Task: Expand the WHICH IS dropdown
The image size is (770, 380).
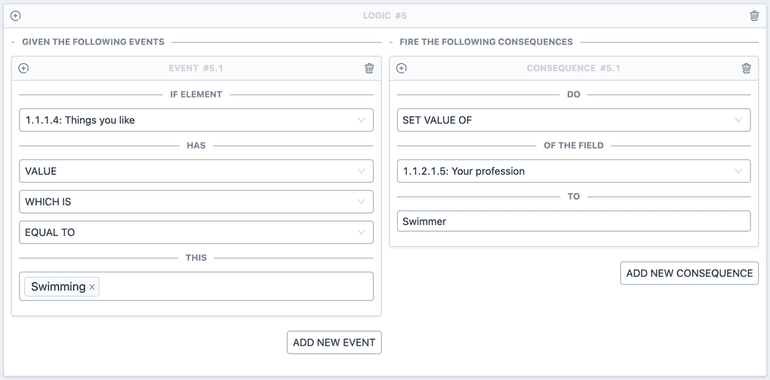Action: click(196, 202)
